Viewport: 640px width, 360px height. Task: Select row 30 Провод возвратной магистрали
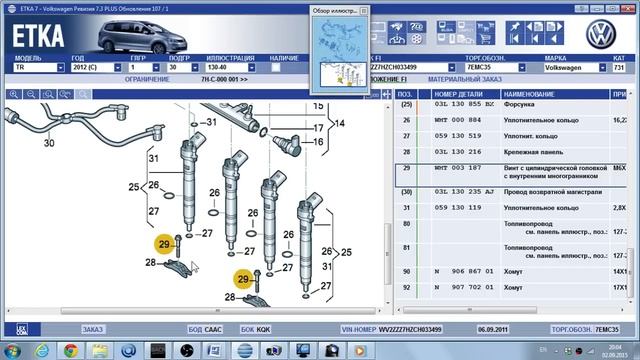(x=511, y=192)
